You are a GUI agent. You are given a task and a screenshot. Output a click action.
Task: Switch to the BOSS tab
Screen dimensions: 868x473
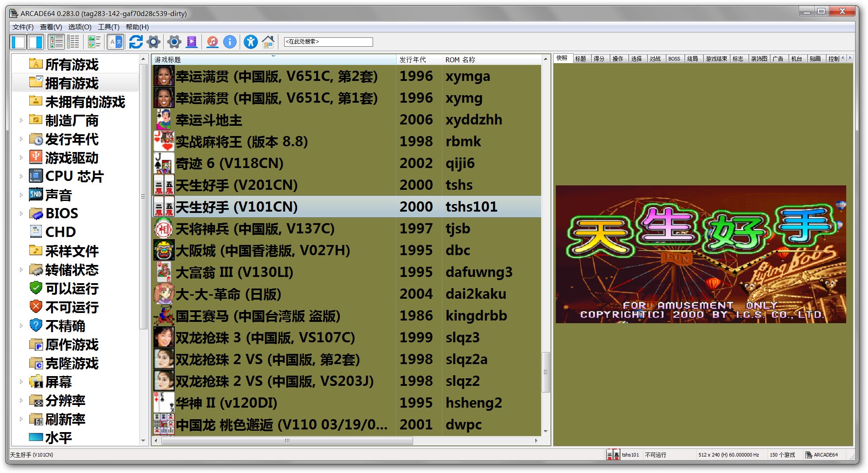coord(674,59)
